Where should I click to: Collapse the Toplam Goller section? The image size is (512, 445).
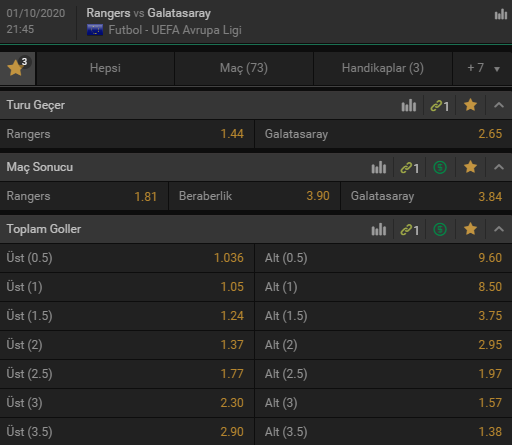coord(499,229)
